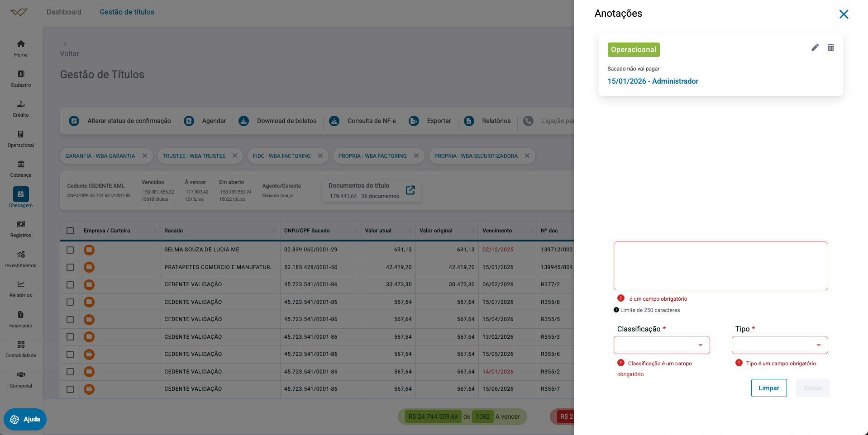Open Crédito in the sidebar
The width and height of the screenshot is (868, 435).
pyautogui.click(x=21, y=109)
